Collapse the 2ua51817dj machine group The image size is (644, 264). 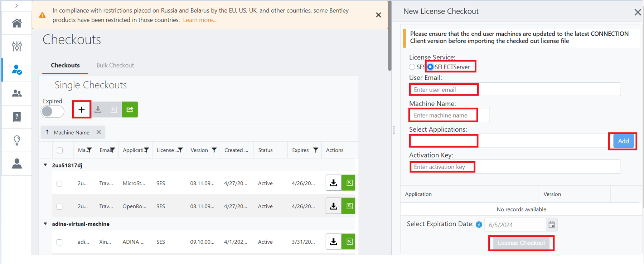coord(45,165)
